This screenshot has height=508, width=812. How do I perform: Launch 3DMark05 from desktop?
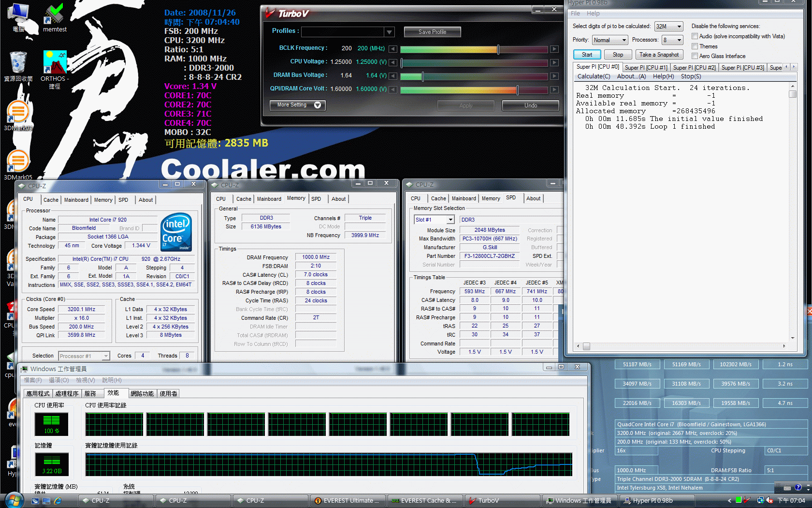tap(18, 164)
